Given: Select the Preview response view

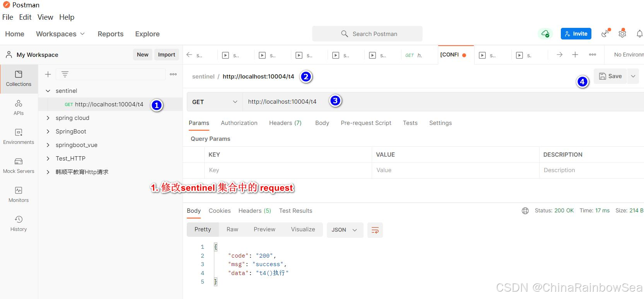Looking at the screenshot, I should [265, 229].
